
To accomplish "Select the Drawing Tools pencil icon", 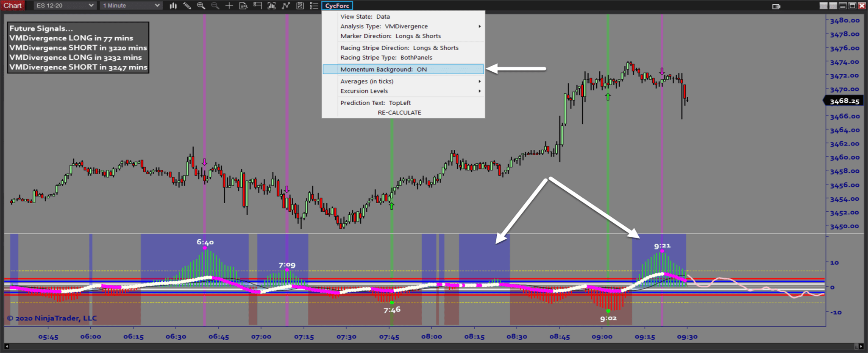I will 187,6.
